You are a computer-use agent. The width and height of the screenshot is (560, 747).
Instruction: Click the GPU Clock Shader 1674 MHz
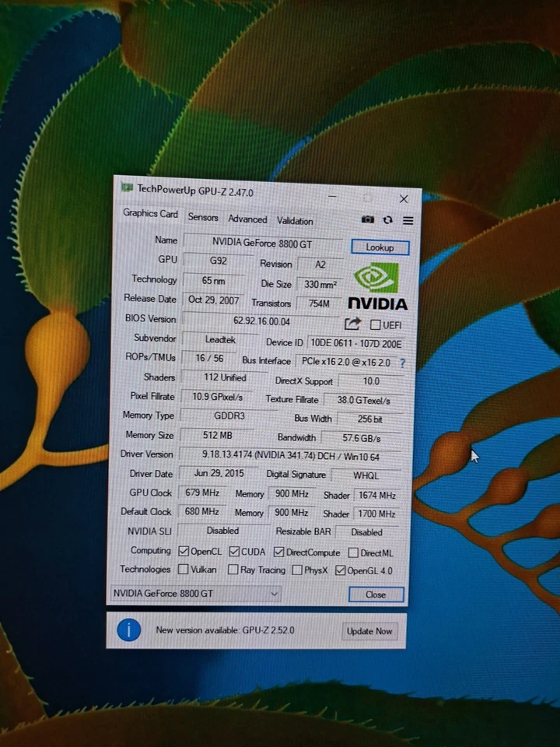[x=376, y=496]
